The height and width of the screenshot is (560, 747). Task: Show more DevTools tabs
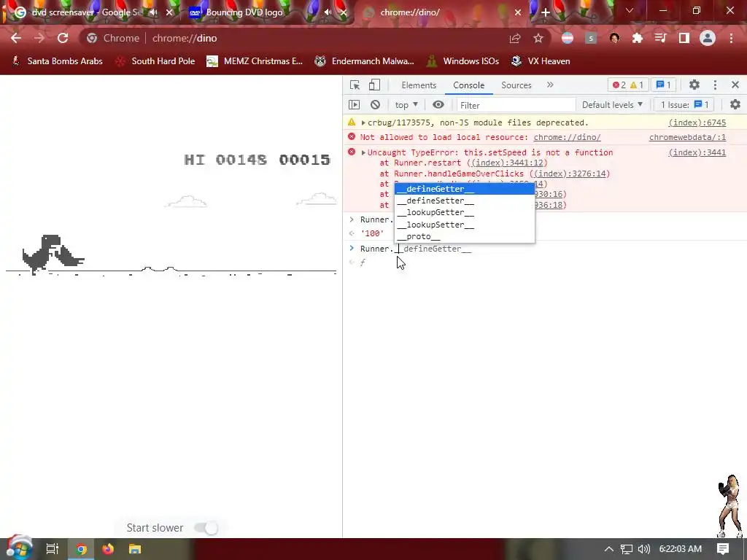(x=550, y=85)
